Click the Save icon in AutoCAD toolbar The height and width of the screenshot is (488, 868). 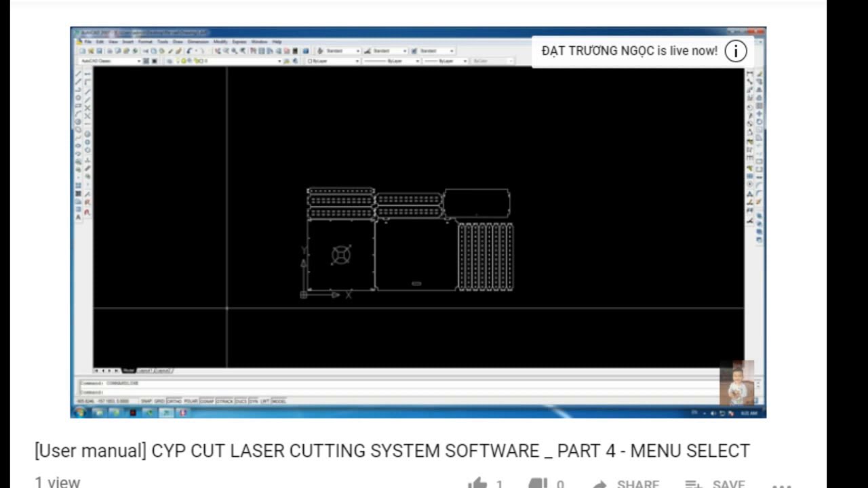point(99,51)
